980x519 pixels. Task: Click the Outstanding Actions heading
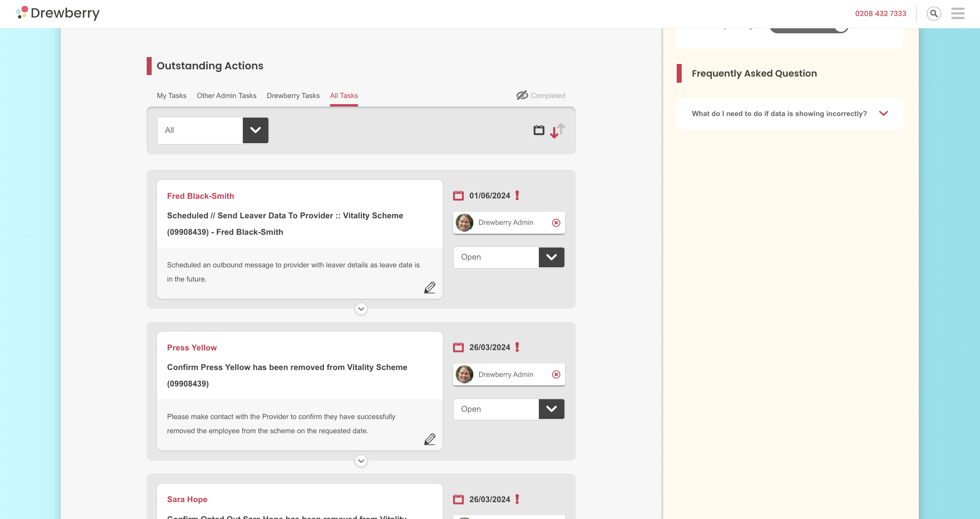click(x=210, y=66)
